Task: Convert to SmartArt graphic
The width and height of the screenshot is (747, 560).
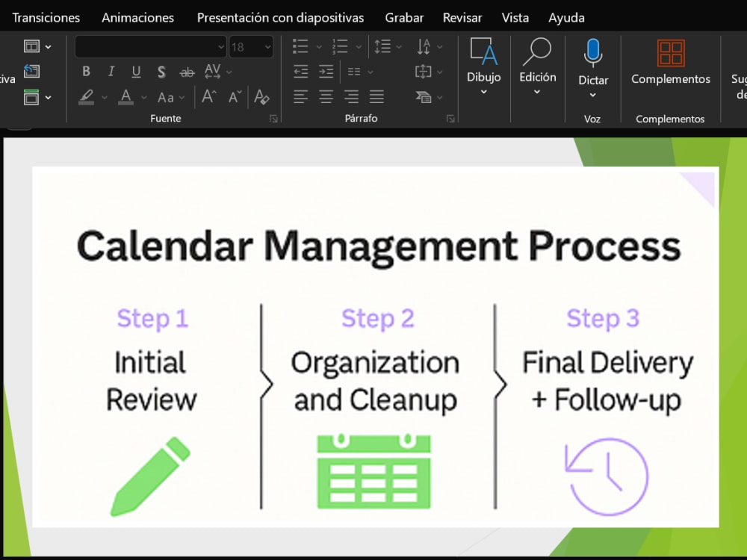Action: (428, 97)
